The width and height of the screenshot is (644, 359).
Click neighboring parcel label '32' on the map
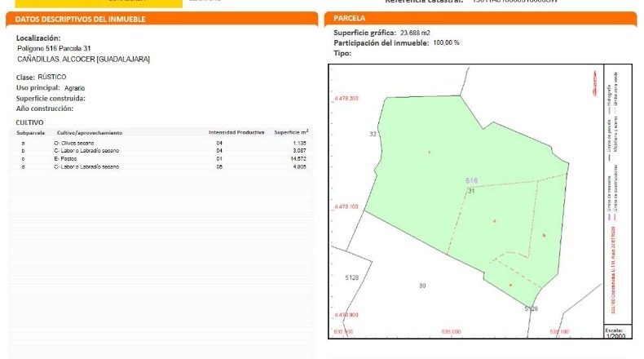(x=373, y=134)
